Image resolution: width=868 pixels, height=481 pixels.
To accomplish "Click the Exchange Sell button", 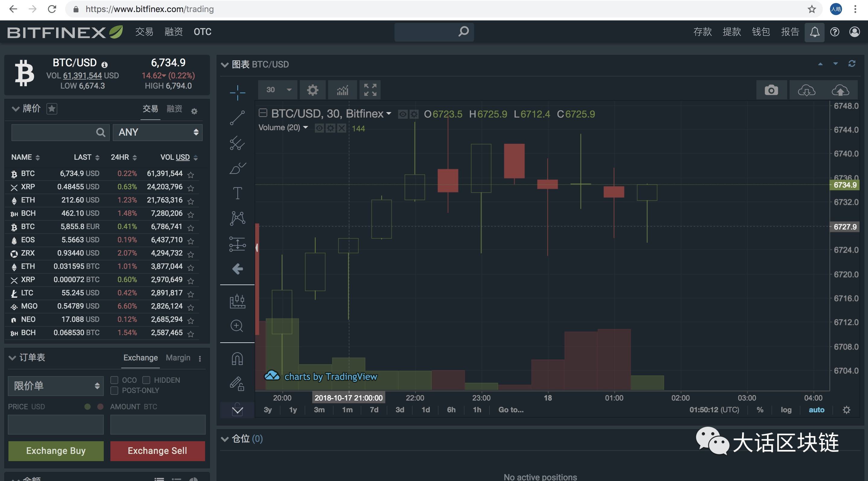I will [157, 451].
